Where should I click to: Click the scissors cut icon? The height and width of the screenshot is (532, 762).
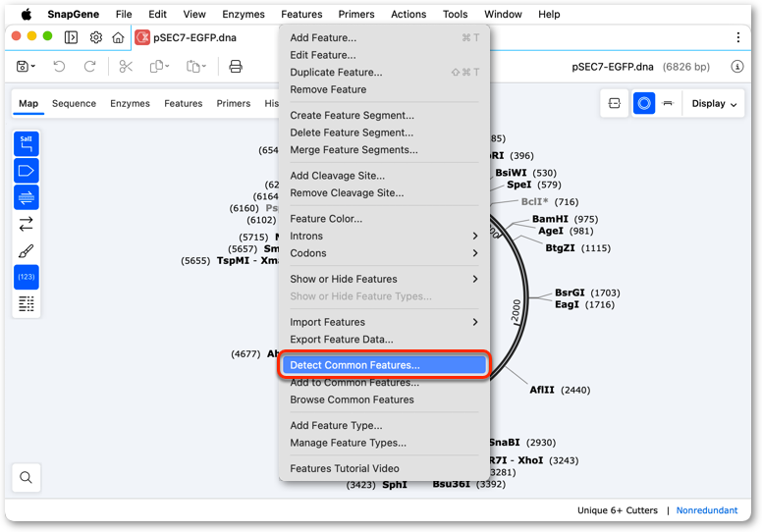(x=126, y=66)
